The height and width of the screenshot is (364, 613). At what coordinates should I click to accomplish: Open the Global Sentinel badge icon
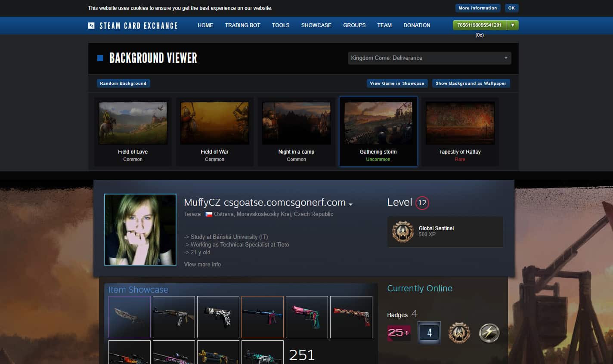[403, 231]
